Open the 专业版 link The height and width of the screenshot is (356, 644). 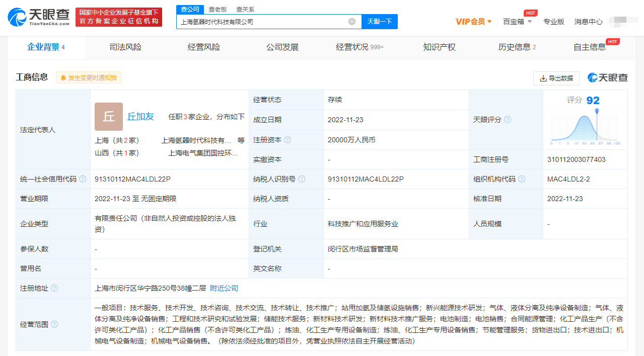click(554, 22)
